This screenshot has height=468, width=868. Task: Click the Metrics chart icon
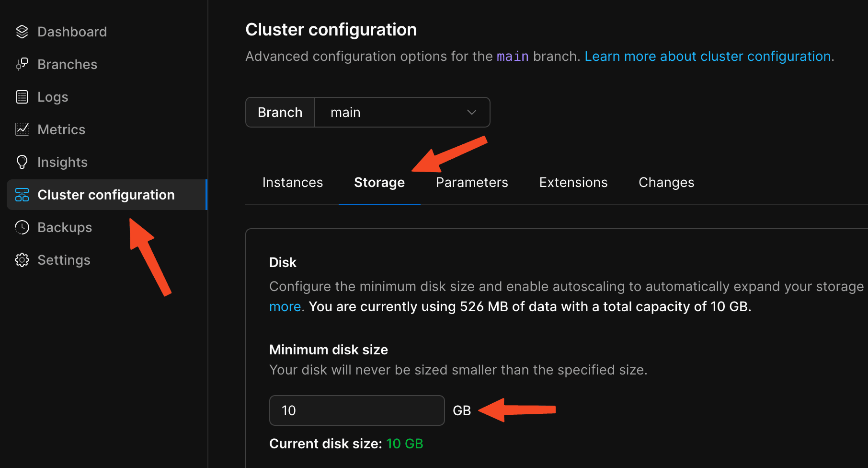point(22,129)
